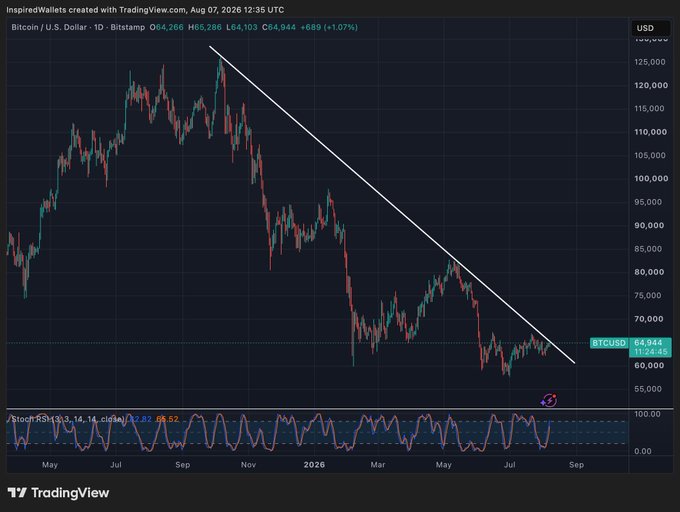Open the USD currency selector
The image size is (680, 512).
(x=650, y=28)
